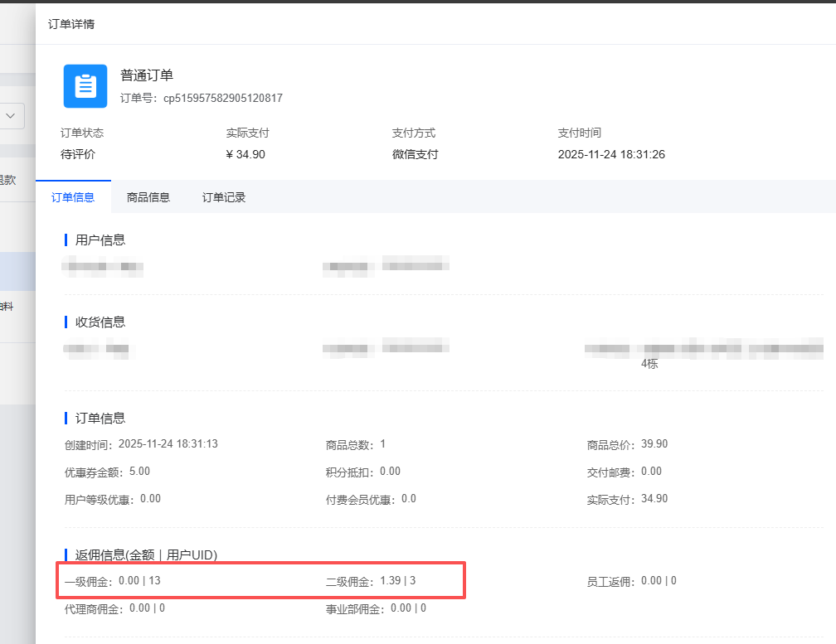Click the 订单详情 drawer title
Viewport: 836px width, 644px height.
click(x=71, y=24)
